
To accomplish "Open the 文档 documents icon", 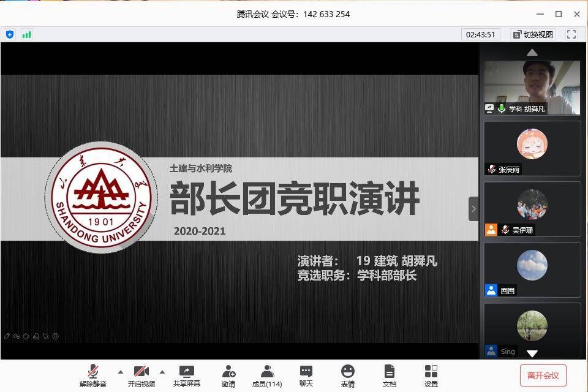I will tap(390, 375).
